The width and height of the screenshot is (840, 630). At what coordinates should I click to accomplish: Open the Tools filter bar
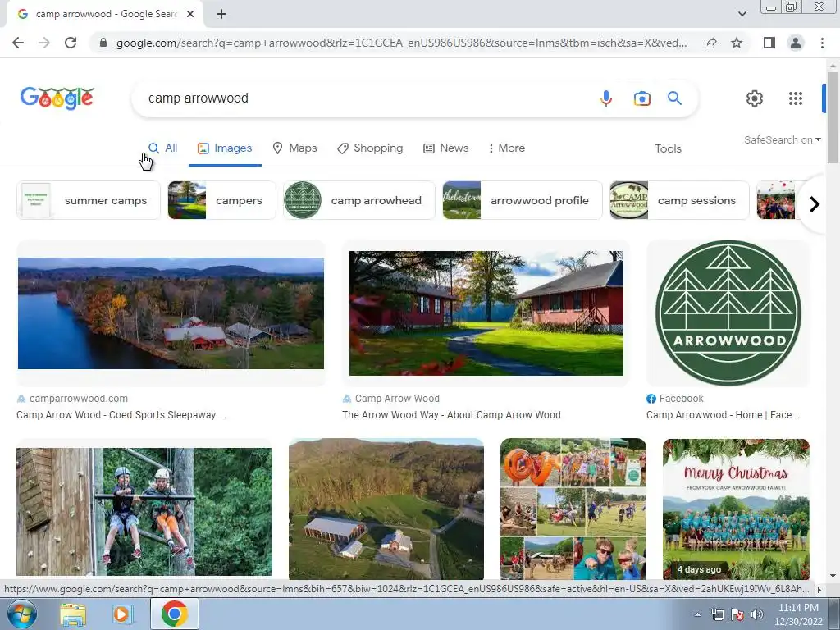tap(668, 149)
